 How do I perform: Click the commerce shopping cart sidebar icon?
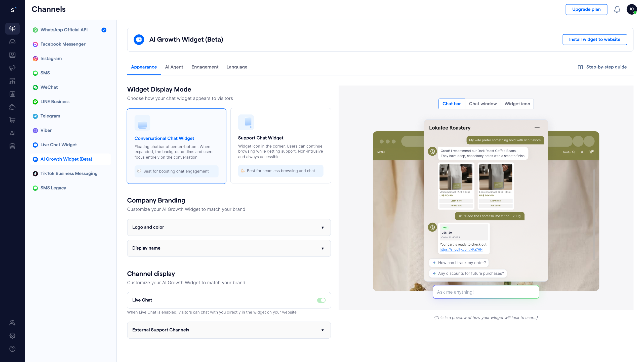point(12,120)
